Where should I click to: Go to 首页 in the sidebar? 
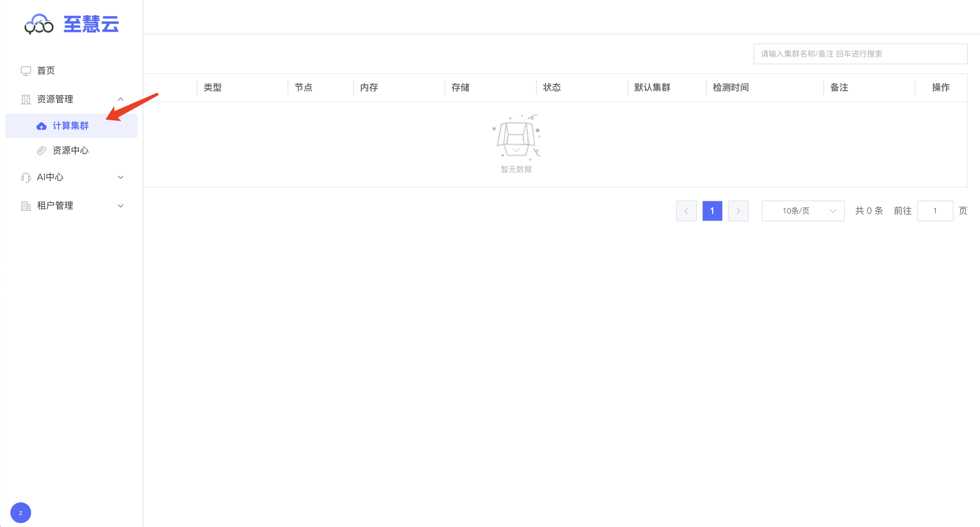pos(46,71)
